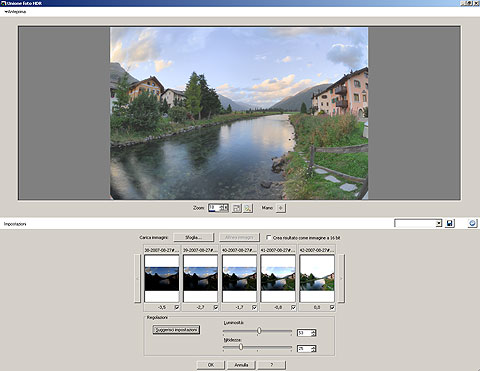Increase Nitidezza value with the spinner
The image size is (480, 371).
click(313, 347)
